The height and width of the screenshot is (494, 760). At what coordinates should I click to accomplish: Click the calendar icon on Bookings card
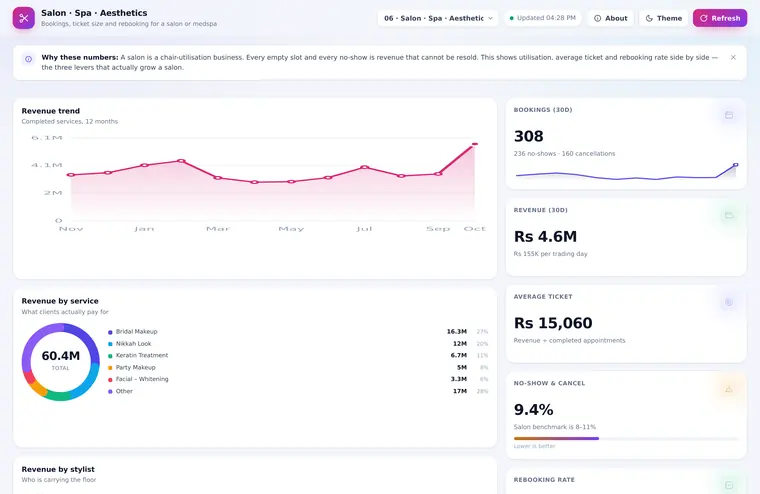(x=728, y=115)
